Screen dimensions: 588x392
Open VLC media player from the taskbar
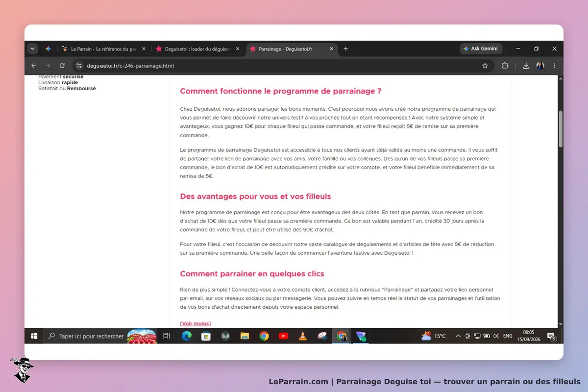coord(303,336)
